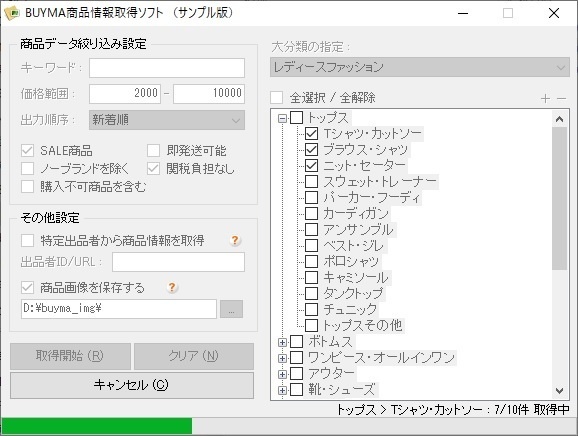Viewport: 578px width, 436px height.
Task: Click the 出品者ID/URL input field
Action: pyautogui.click(x=178, y=262)
